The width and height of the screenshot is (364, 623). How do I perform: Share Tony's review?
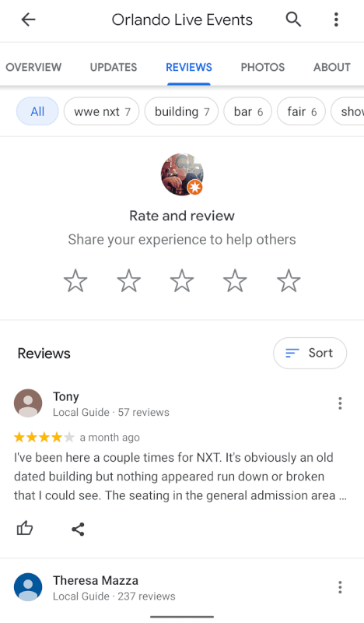tap(78, 529)
